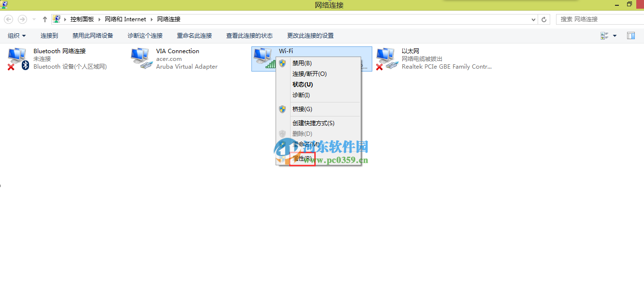Image resolution: width=644 pixels, height=305 pixels.
Task: Select 诊断(I) in the context menu
Action: [x=301, y=95]
